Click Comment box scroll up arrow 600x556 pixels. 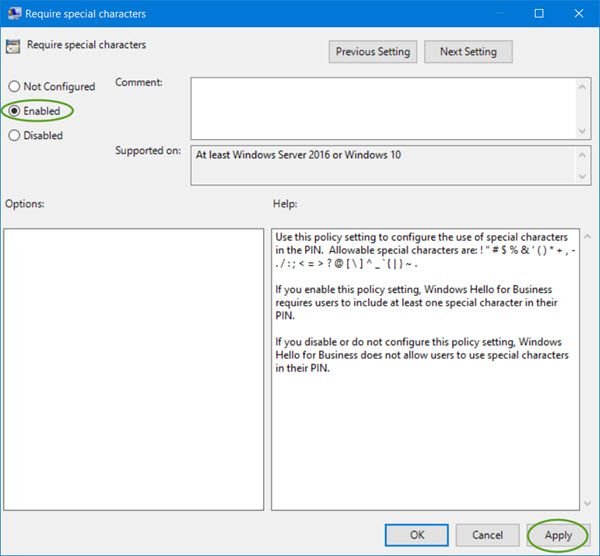pyautogui.click(x=582, y=87)
